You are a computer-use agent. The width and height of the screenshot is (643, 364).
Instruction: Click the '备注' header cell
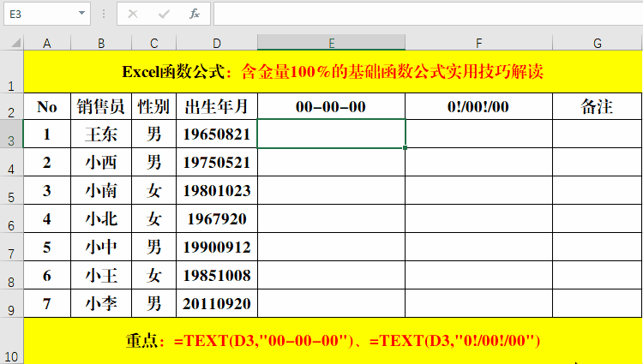point(598,106)
